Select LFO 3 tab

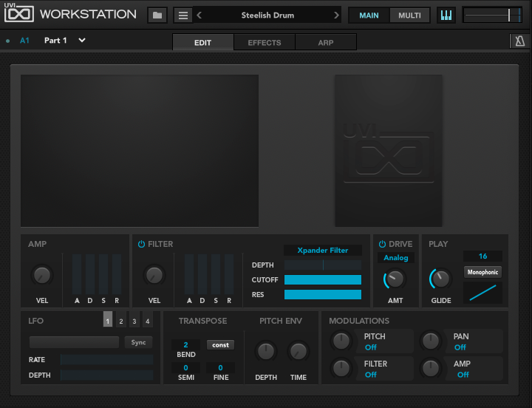pyautogui.click(x=134, y=319)
